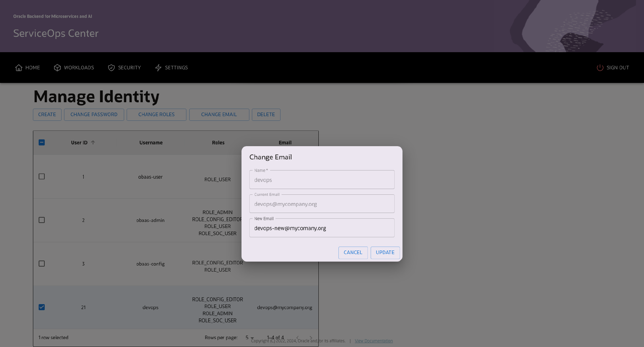Open the Change Roles dialog
The height and width of the screenshot is (347, 644).
coord(156,114)
